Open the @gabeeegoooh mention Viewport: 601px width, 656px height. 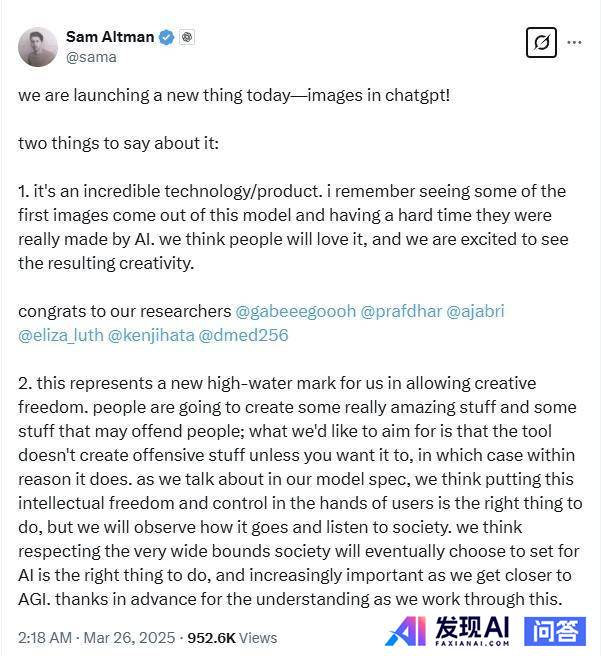(x=296, y=311)
